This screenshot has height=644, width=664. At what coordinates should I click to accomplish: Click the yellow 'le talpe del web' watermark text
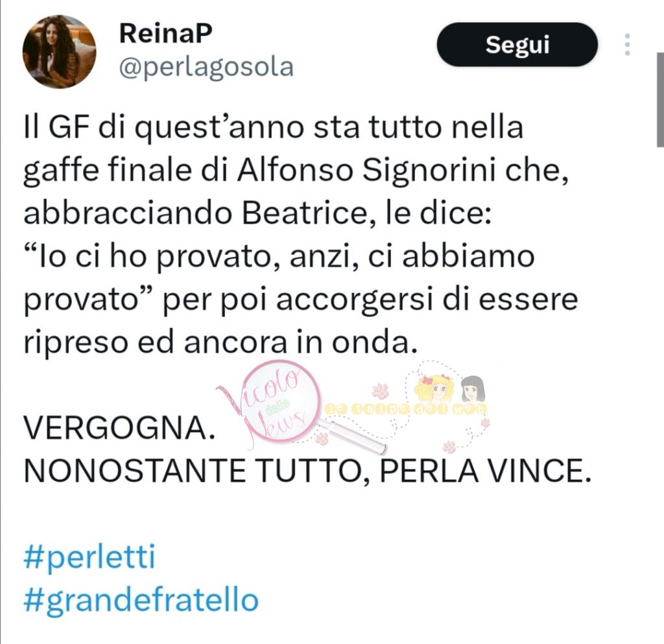coord(407,409)
